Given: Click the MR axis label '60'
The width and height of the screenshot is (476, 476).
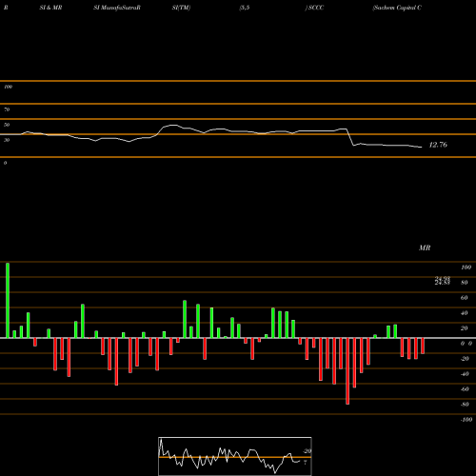Looking at the screenshot, I should pyautogui.click(x=465, y=298).
